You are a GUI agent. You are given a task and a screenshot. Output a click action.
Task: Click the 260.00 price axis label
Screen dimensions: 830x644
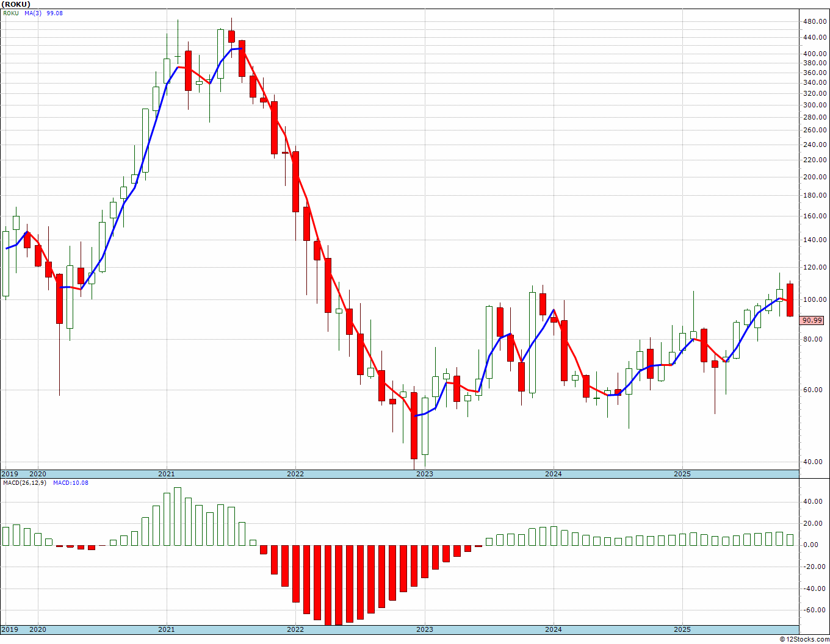pyautogui.click(x=816, y=130)
